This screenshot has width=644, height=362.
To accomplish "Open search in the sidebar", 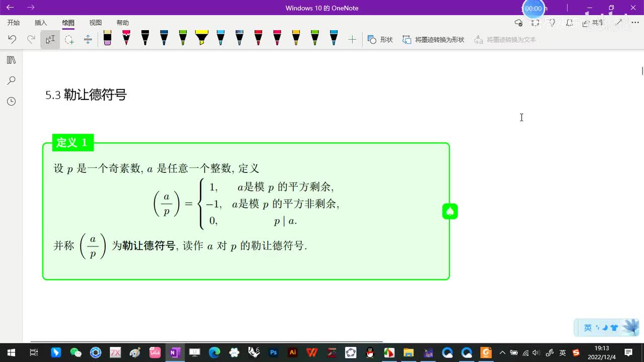I will 11,80.
